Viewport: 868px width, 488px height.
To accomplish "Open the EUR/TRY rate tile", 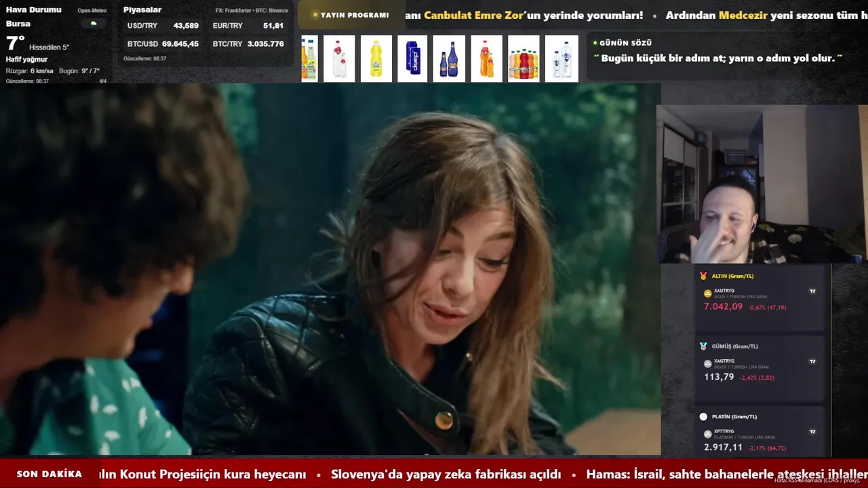I will [248, 26].
